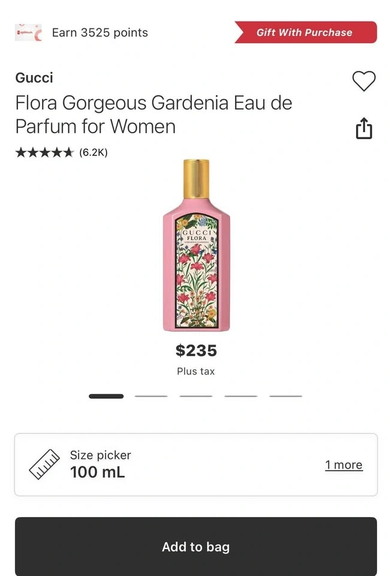Open the Gucci brand link
Image resolution: width=392 pixels, height=576 pixels.
tap(34, 77)
